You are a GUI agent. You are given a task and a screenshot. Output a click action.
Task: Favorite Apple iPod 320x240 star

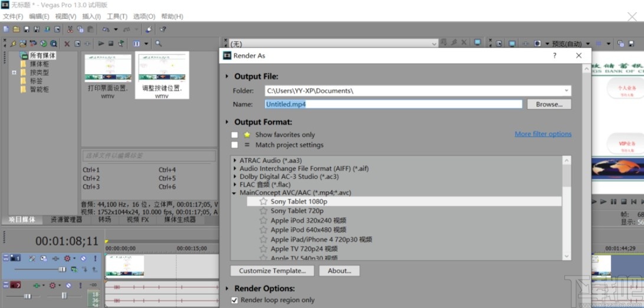(x=263, y=221)
